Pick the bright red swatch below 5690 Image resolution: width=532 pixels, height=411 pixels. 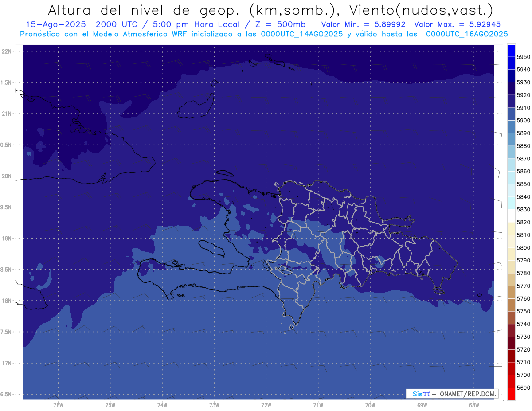click(x=511, y=394)
